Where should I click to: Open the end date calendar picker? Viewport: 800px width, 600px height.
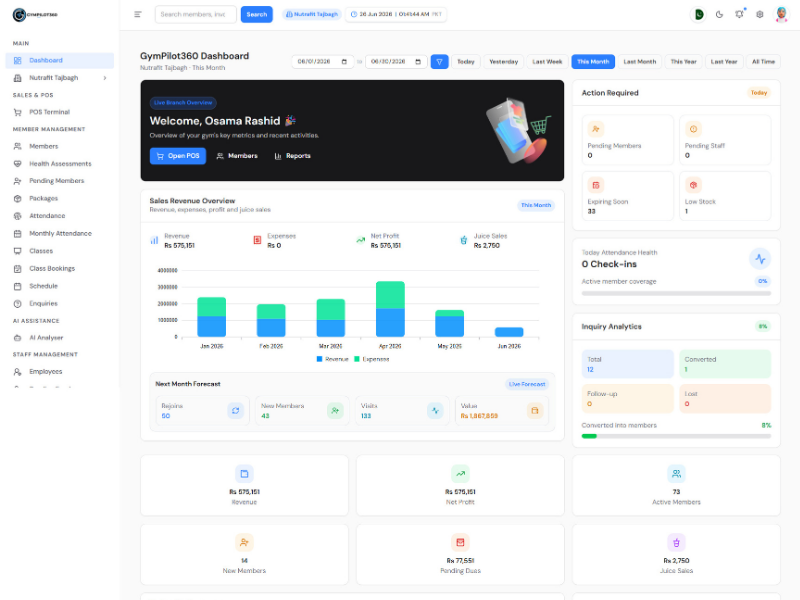(418, 62)
